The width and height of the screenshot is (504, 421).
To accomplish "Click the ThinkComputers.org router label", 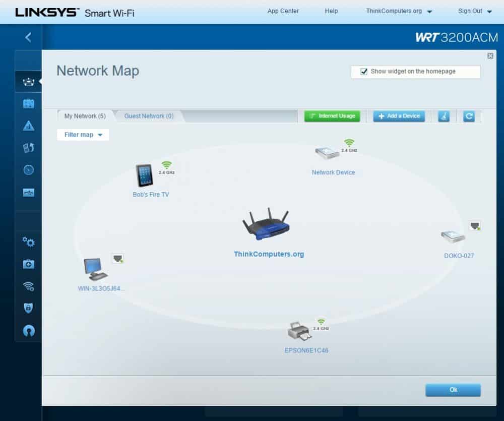I will tap(269, 254).
